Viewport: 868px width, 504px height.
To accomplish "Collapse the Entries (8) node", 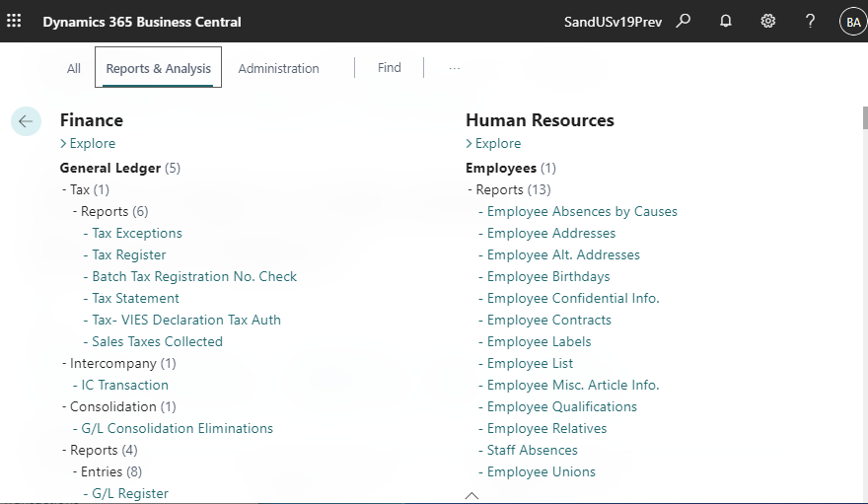I will coord(108,471).
